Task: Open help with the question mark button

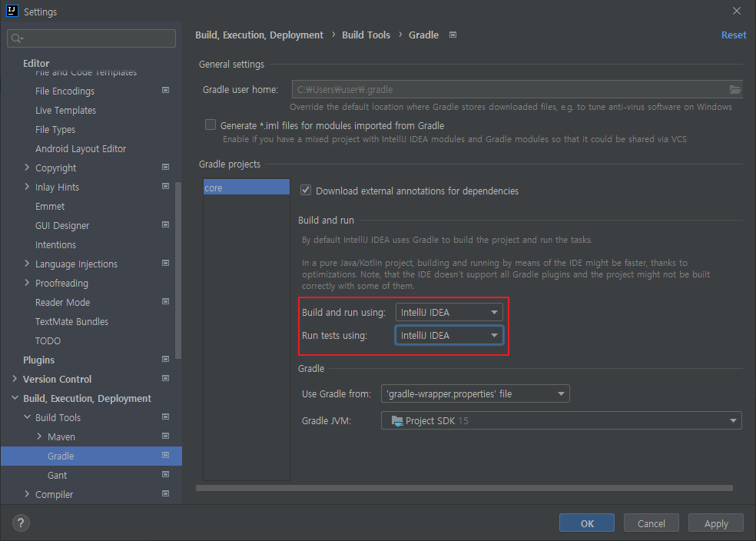Action: click(21, 523)
